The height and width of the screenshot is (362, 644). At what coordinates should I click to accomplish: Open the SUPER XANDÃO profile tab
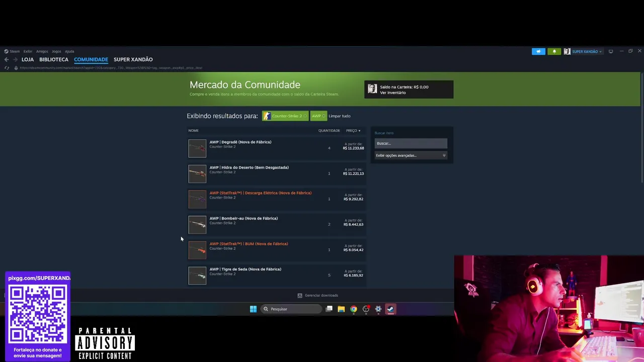[x=133, y=59]
